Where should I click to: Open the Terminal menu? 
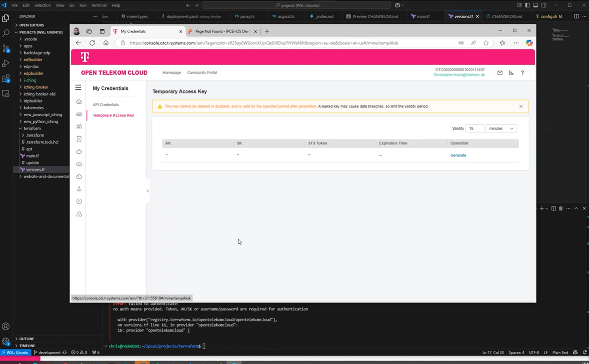pos(99,5)
